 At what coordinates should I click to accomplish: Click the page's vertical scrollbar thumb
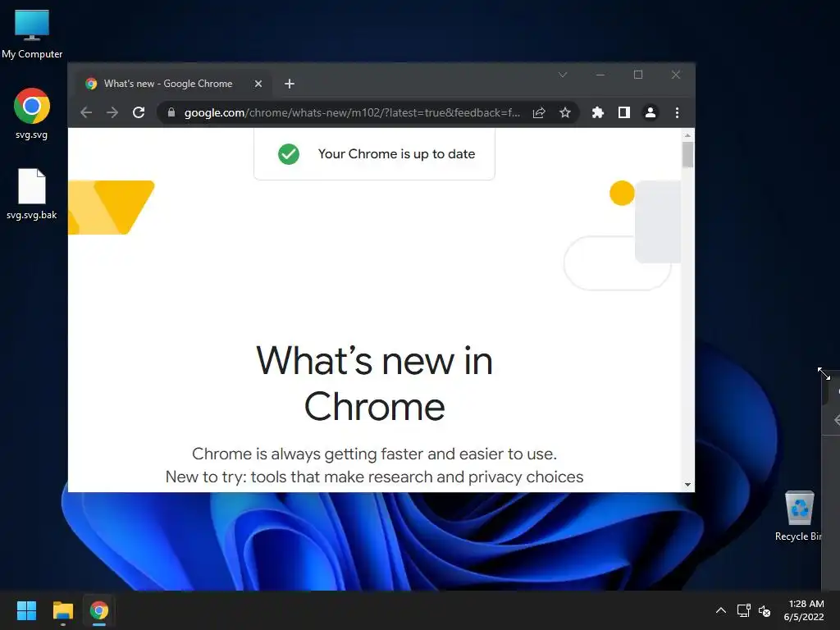pyautogui.click(x=688, y=154)
